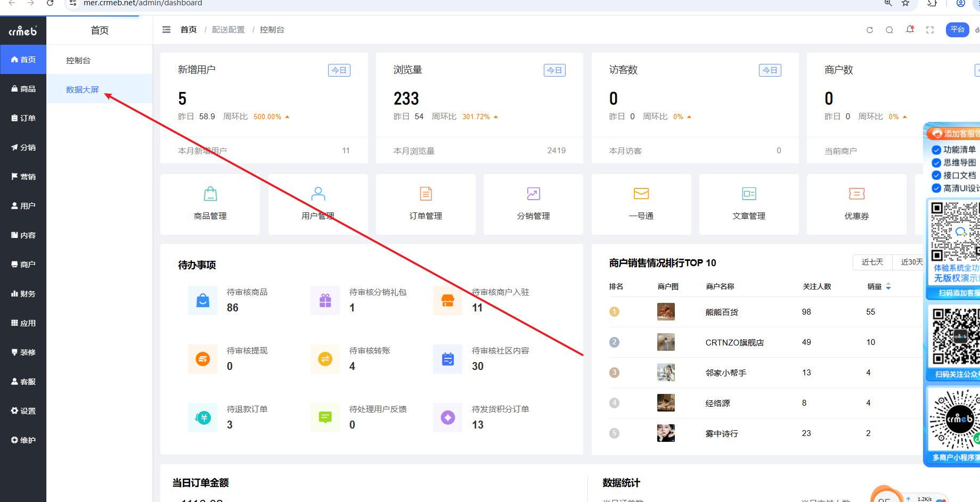Click the 熊熊百货 merchant thumbnail
The height and width of the screenshot is (502, 980).
point(666,312)
